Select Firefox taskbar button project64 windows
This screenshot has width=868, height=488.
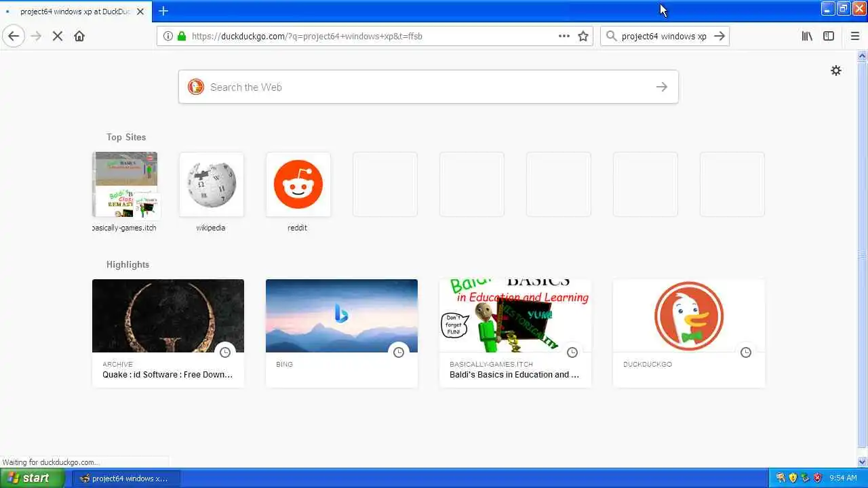pyautogui.click(x=126, y=478)
